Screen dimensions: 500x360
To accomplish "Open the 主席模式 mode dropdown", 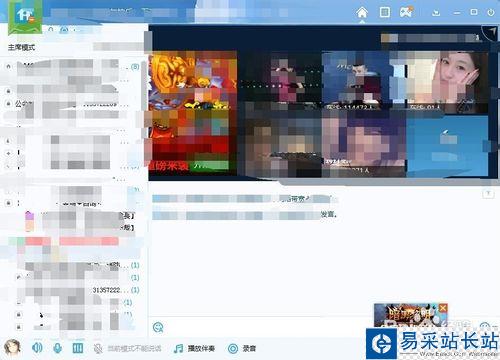I will [x=21, y=47].
